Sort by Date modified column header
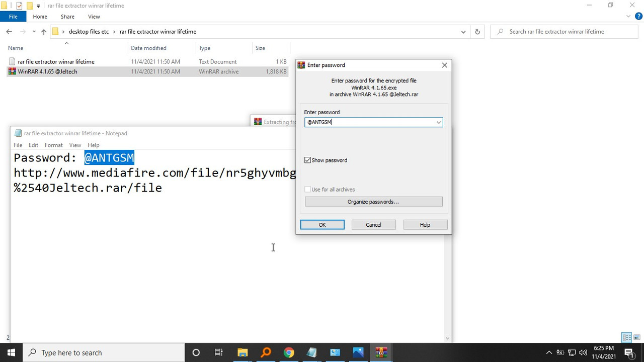 148,48
